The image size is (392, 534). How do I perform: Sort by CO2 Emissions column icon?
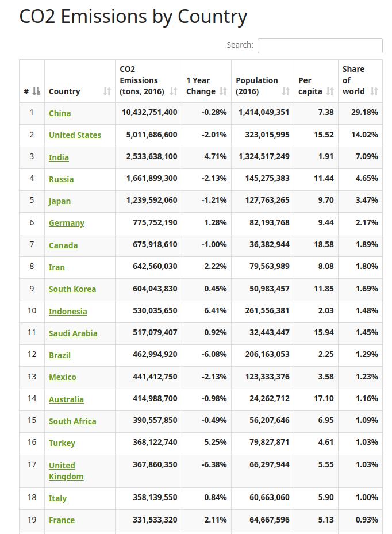[174, 91]
